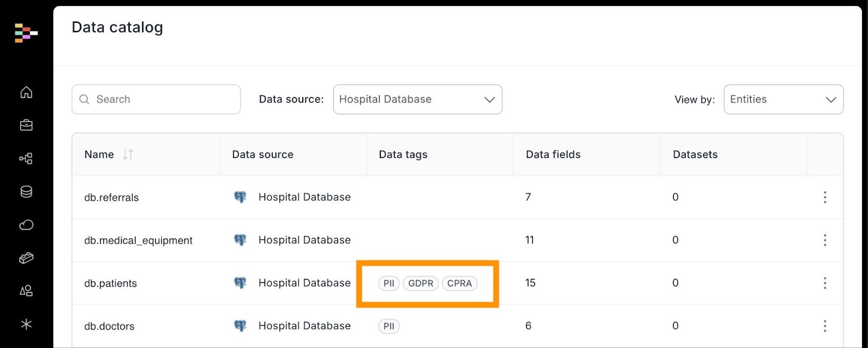Click the shapes icon in sidebar
The height and width of the screenshot is (348, 868).
26,291
